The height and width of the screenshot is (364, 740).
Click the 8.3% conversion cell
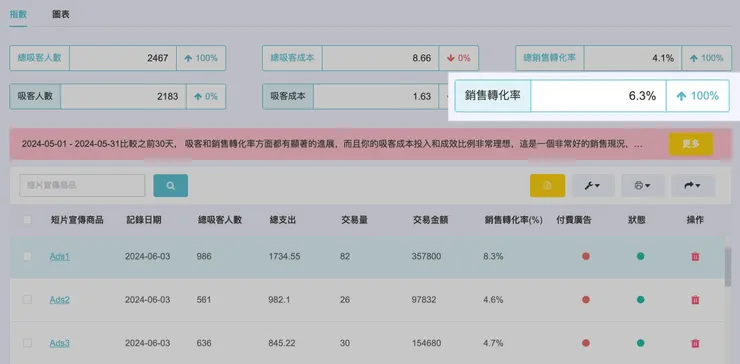pos(493,256)
